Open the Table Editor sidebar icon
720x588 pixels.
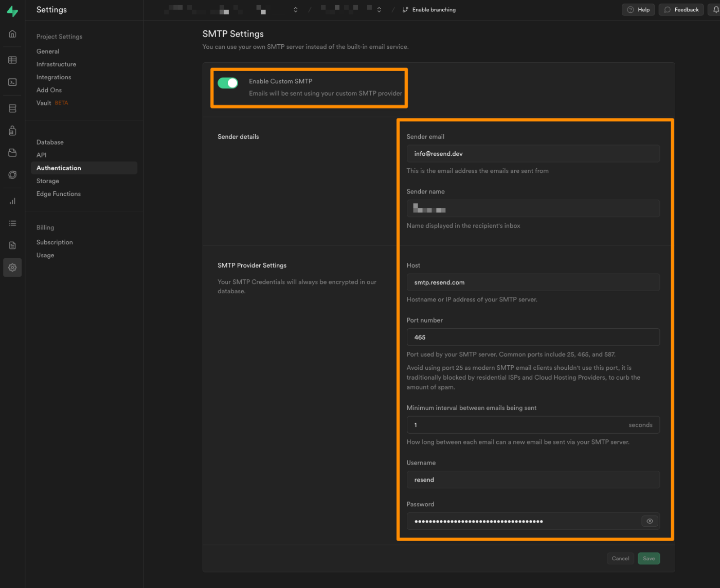pyautogui.click(x=12, y=60)
